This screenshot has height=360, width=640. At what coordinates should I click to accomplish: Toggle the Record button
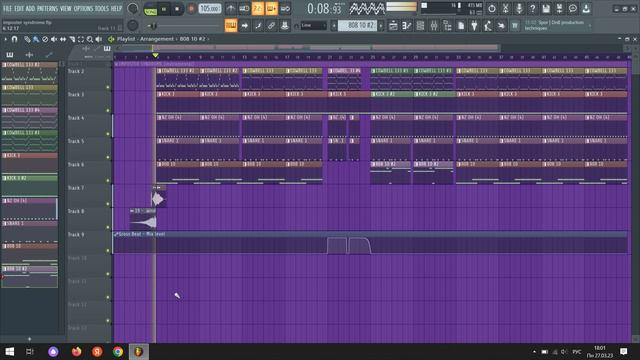pos(191,9)
